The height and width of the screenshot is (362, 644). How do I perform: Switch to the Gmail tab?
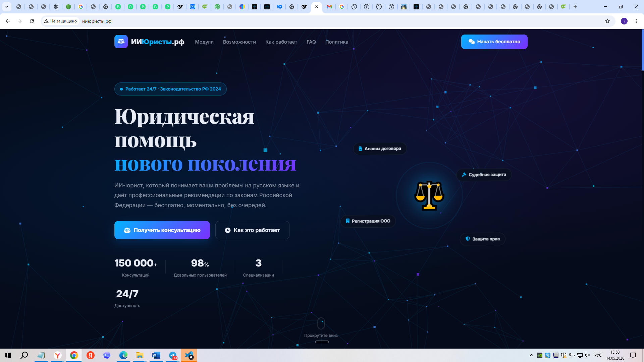[329, 7]
